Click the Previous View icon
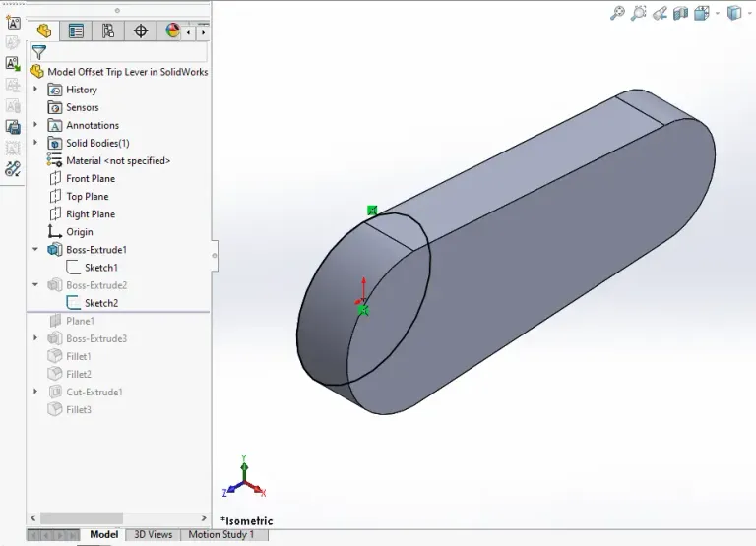 click(x=661, y=13)
